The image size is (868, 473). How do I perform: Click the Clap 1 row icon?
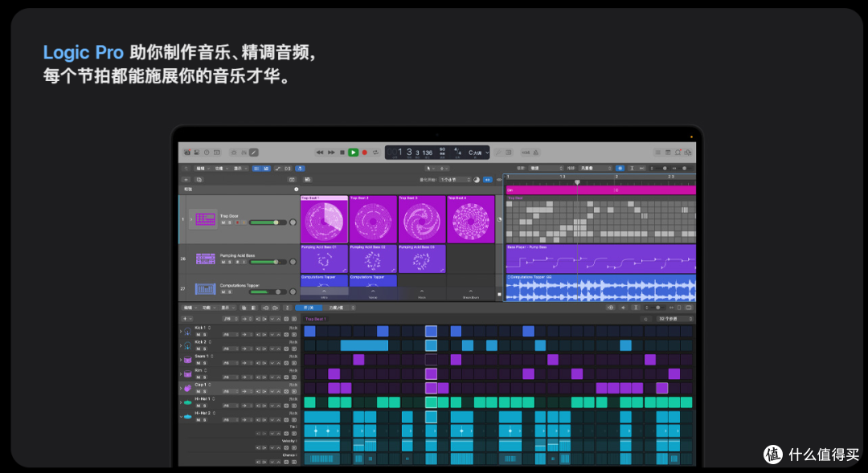[x=187, y=388]
